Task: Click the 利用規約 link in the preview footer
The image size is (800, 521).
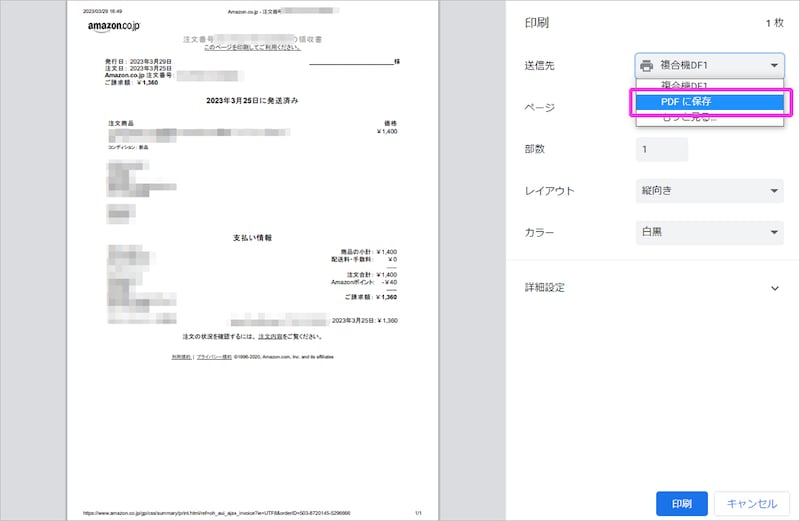Action: (x=181, y=357)
